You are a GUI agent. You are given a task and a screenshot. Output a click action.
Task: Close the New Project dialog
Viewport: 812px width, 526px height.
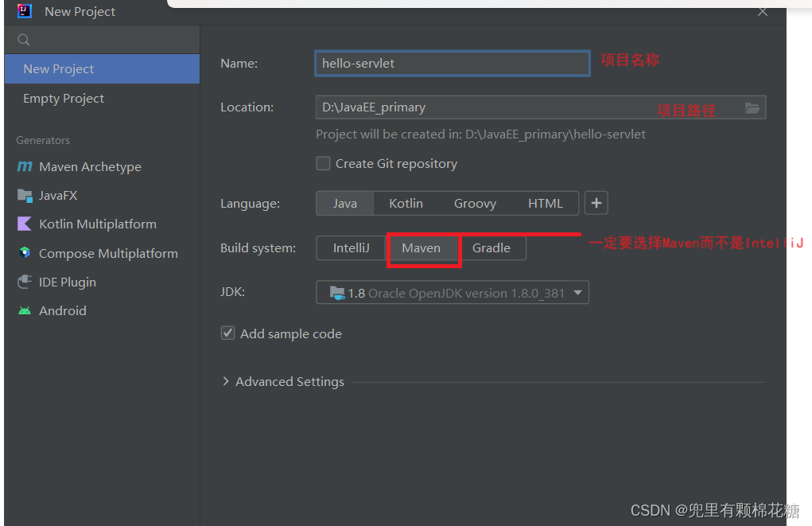click(762, 12)
